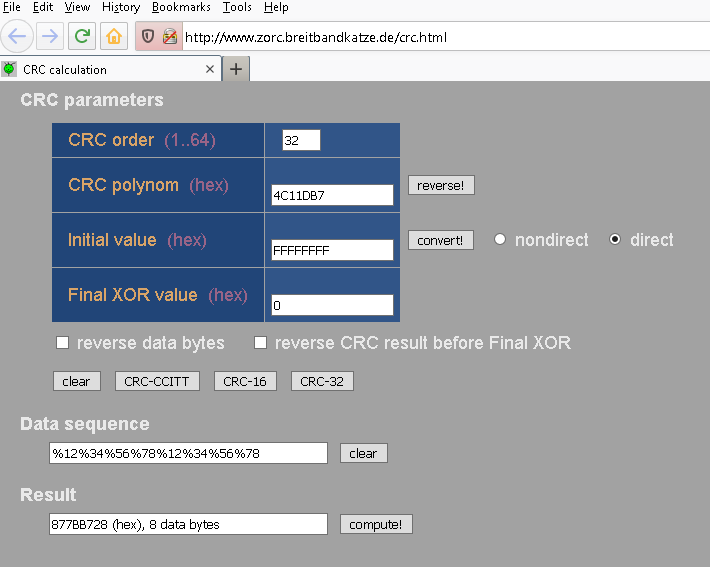The width and height of the screenshot is (710, 567).
Task: Click the CRC polynom hex field
Action: pyautogui.click(x=332, y=195)
